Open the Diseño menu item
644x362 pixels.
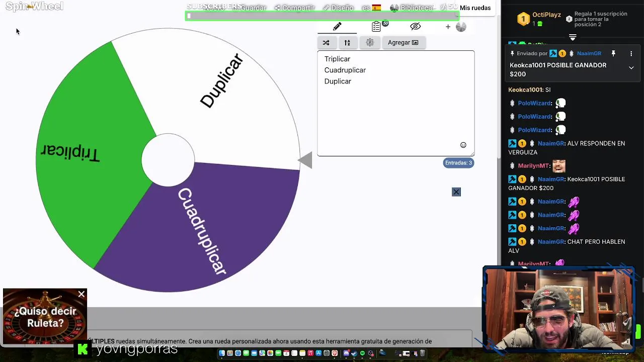click(338, 8)
